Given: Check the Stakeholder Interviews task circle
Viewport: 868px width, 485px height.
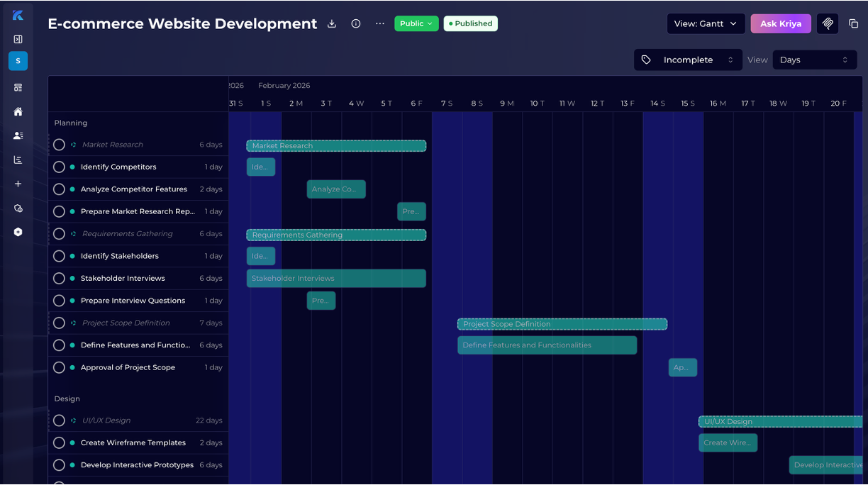Looking at the screenshot, I should [x=59, y=278].
